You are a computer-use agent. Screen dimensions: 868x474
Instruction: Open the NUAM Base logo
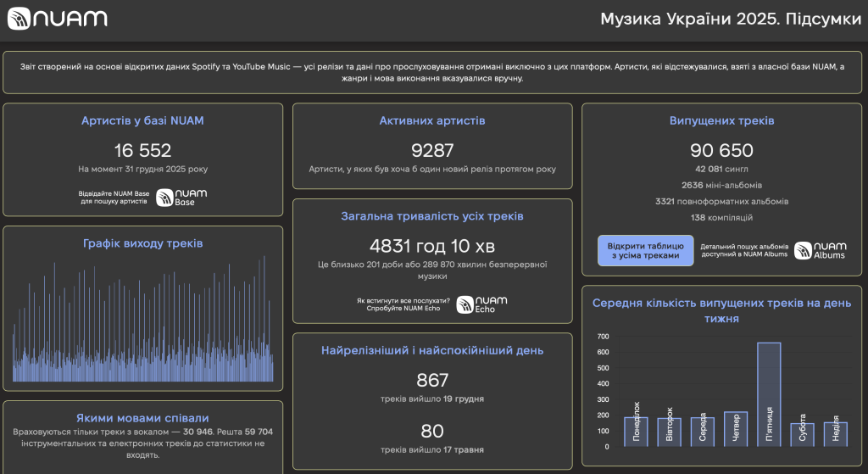pos(181,198)
